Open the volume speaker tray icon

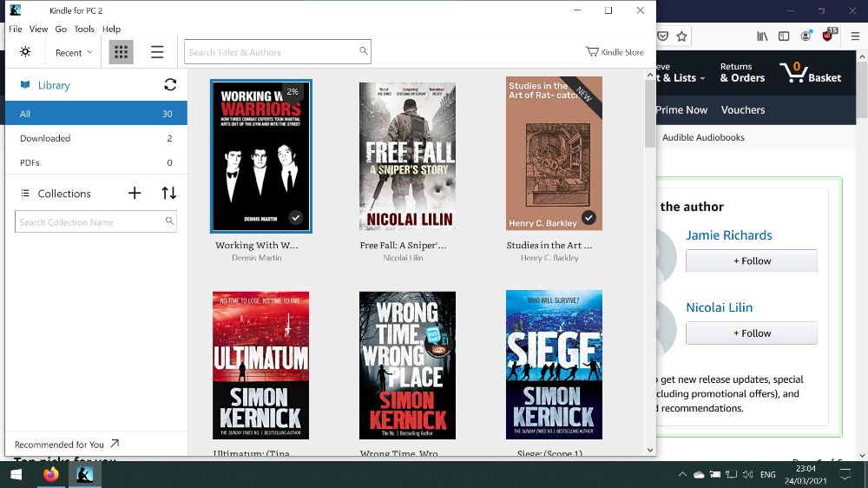(748, 475)
